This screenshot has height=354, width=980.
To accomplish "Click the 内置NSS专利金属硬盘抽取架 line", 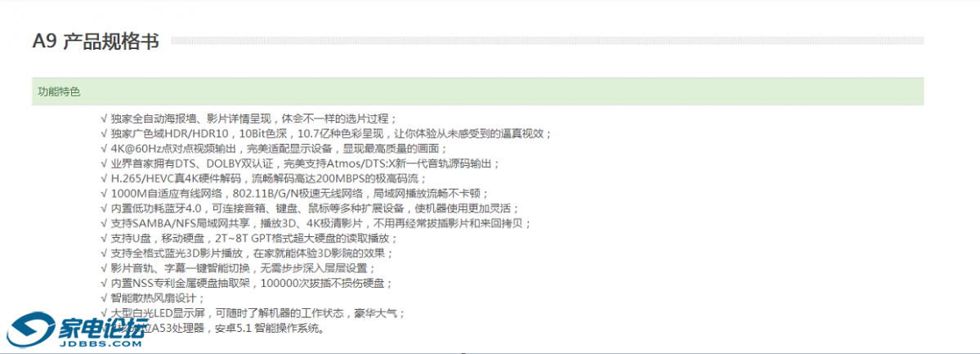I will 247,283.
